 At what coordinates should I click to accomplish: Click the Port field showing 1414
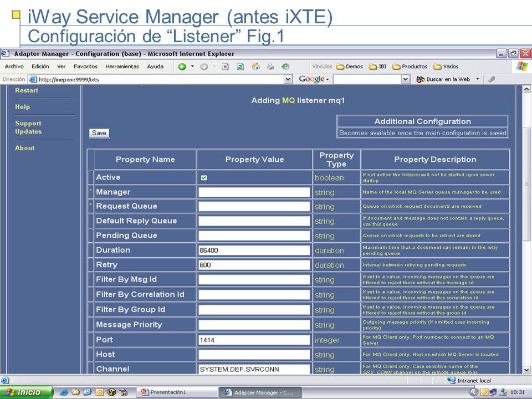click(254, 340)
